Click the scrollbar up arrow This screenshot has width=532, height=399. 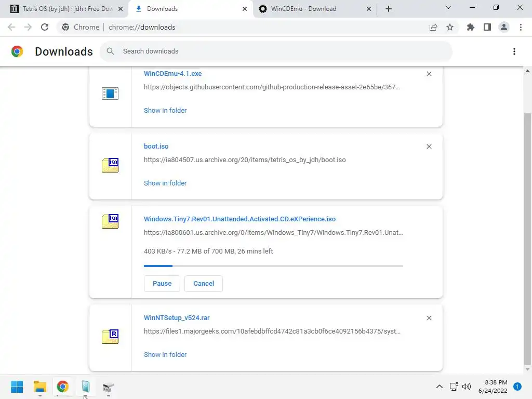click(527, 71)
